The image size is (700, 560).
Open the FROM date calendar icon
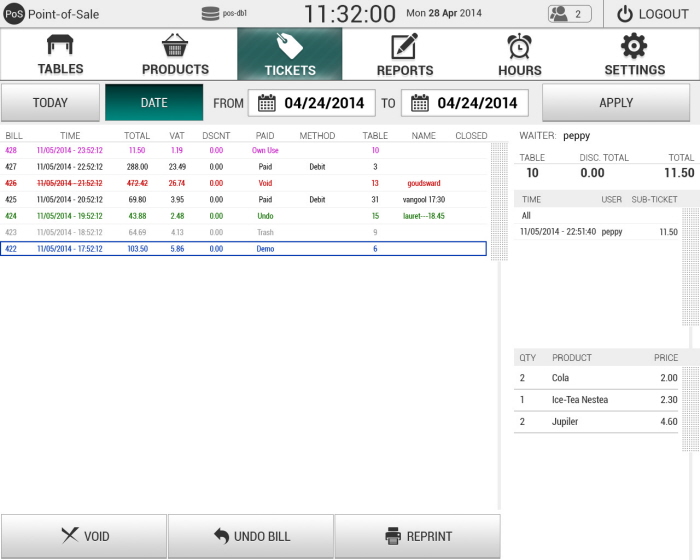267,103
